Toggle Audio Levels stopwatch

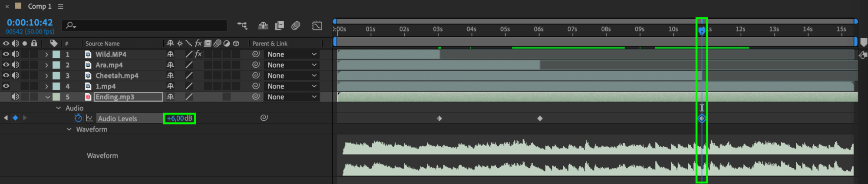point(78,118)
